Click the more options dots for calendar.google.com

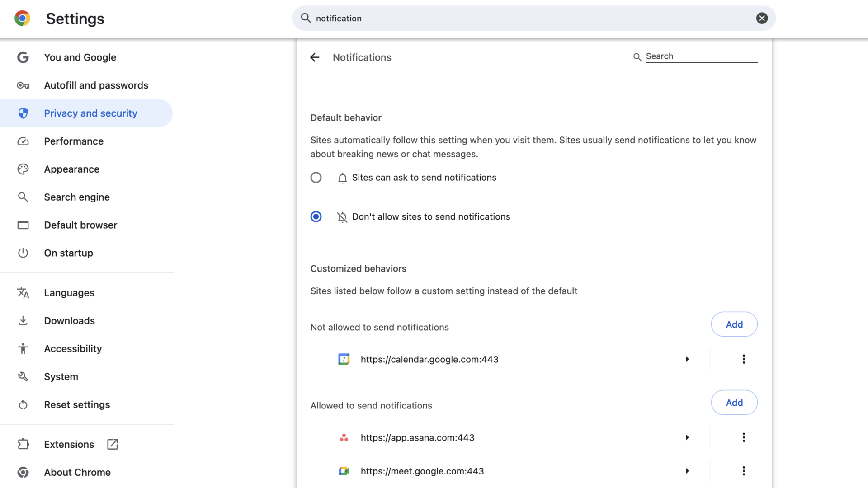click(x=744, y=359)
